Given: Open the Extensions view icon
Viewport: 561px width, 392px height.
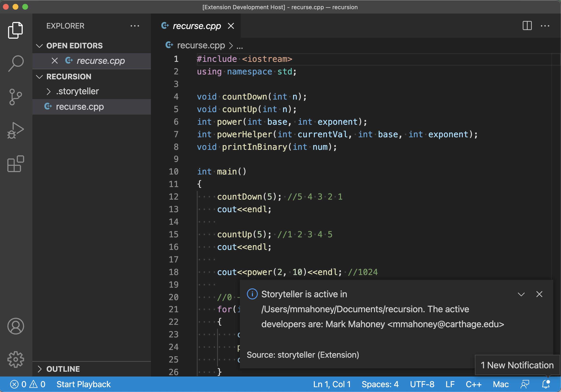Looking at the screenshot, I should coord(16,164).
